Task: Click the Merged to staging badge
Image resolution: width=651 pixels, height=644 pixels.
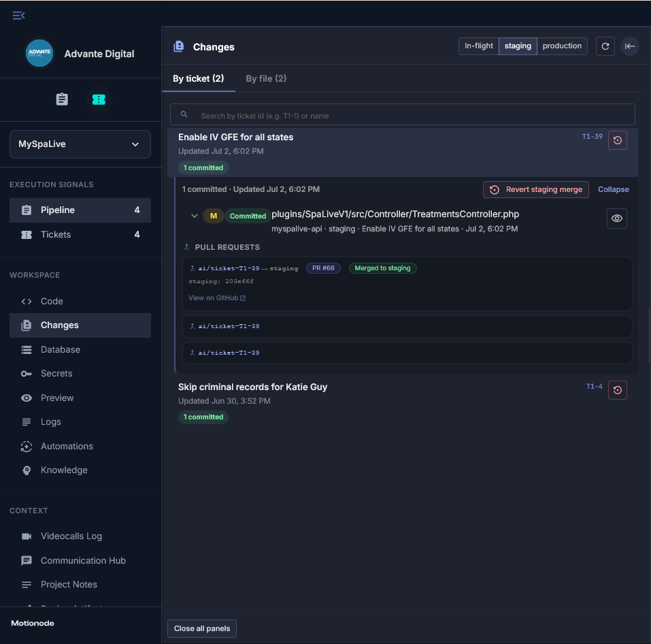Action: tap(383, 268)
